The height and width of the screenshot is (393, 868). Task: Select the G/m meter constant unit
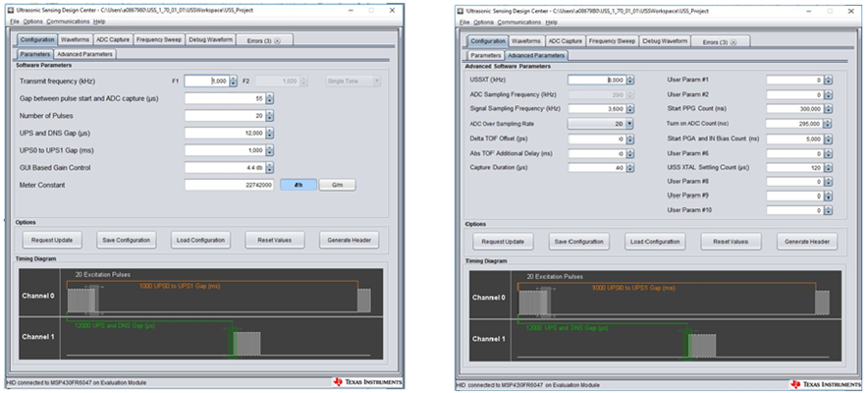(337, 185)
